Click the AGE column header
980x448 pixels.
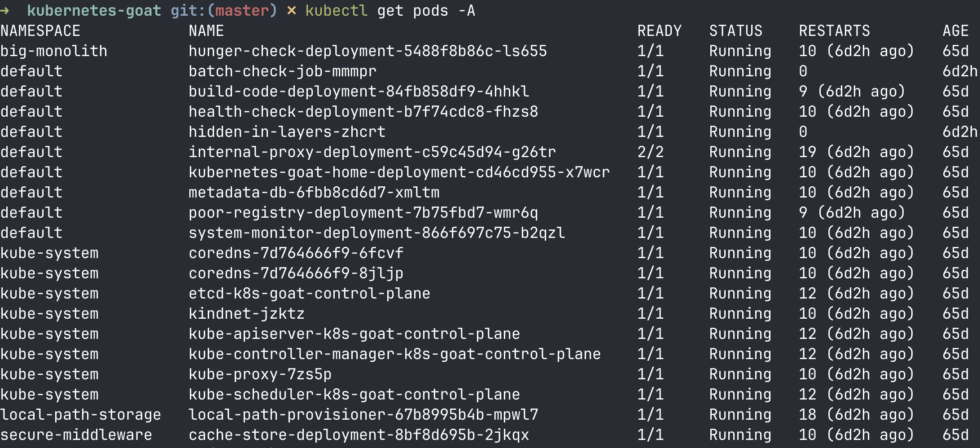(x=955, y=31)
